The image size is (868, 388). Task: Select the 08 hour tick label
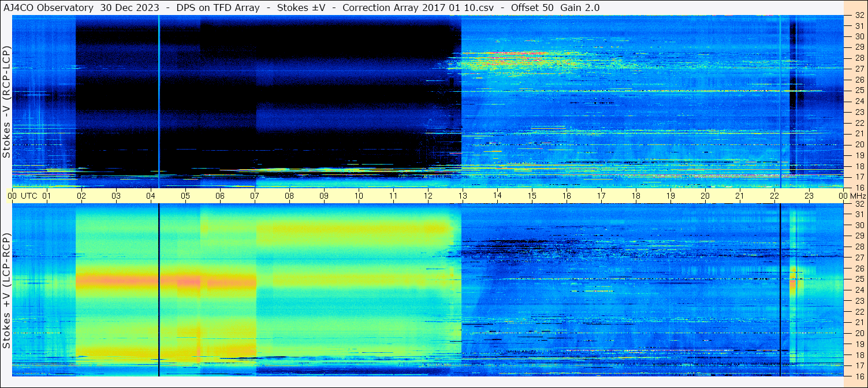pyautogui.click(x=289, y=196)
